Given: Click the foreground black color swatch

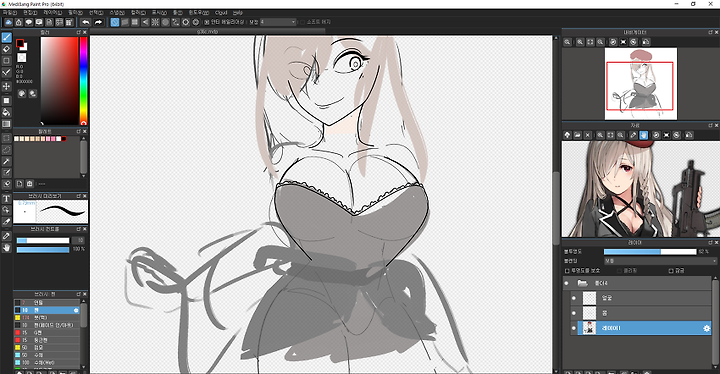Looking at the screenshot, I should tap(20, 44).
